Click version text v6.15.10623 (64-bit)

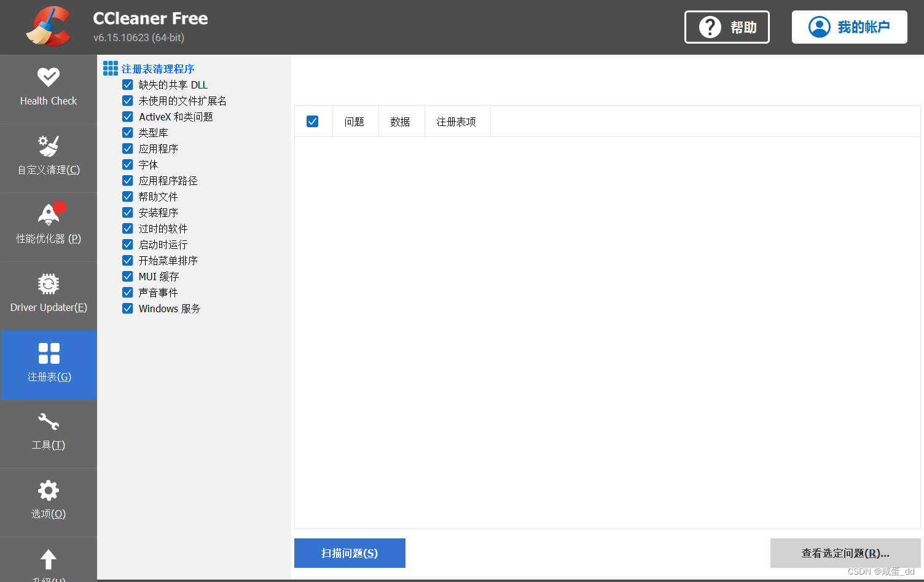point(139,37)
